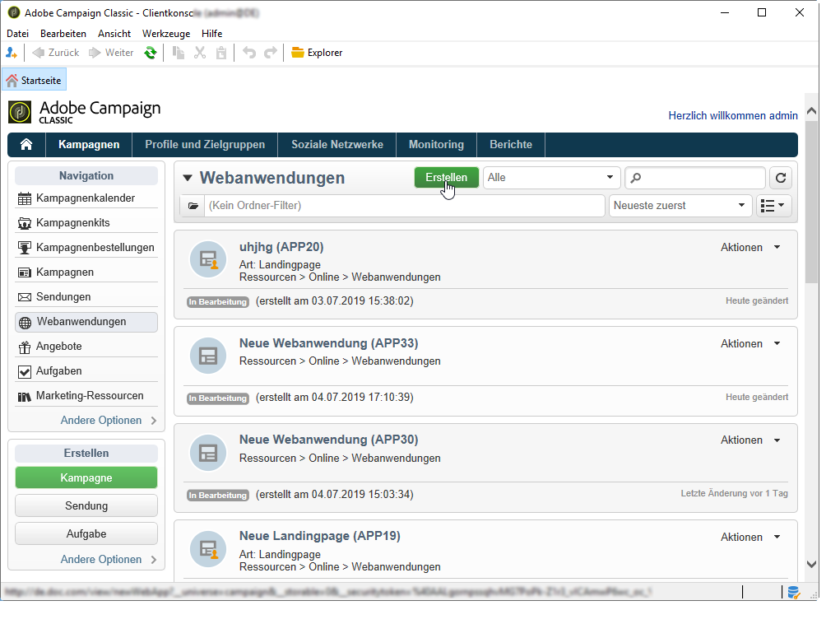Open Kampagnenkalender in the navigation

86,198
